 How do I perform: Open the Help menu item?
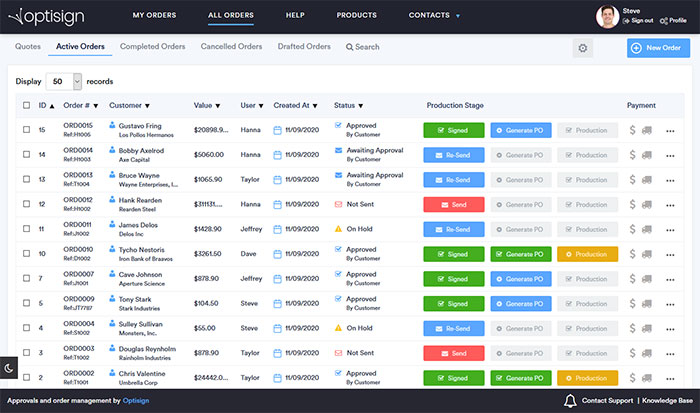click(295, 15)
